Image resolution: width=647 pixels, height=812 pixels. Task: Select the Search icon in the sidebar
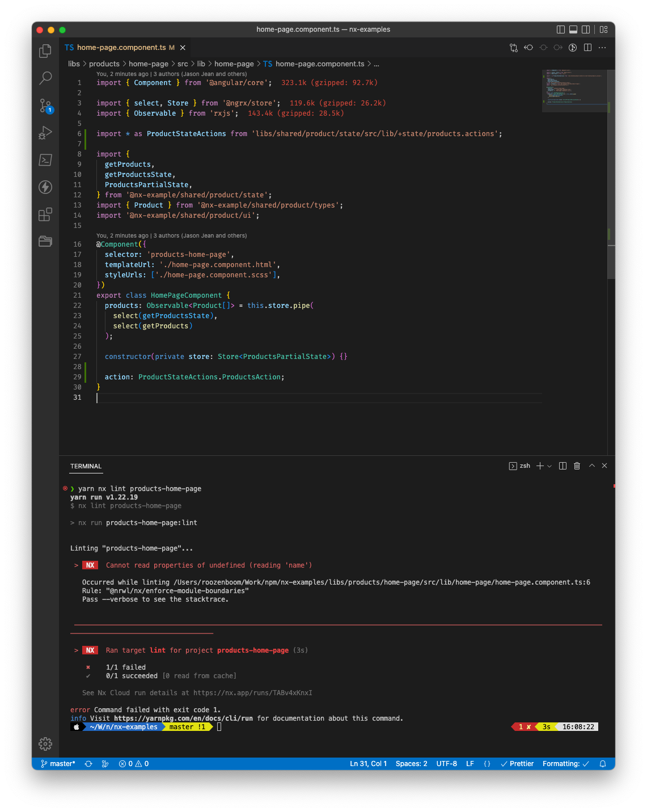45,78
